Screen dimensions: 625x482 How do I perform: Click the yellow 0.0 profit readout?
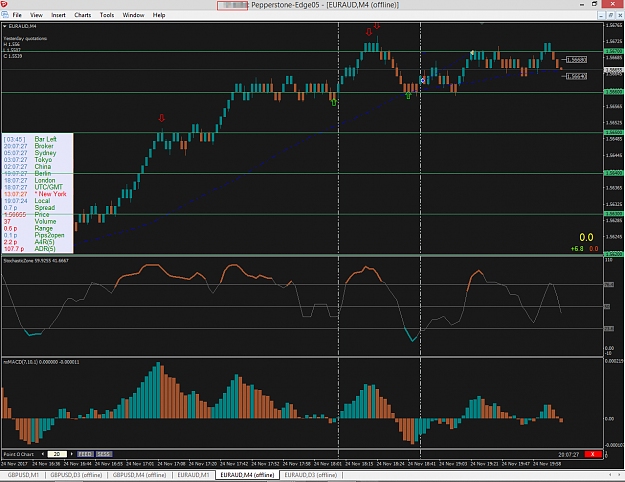(x=586, y=237)
